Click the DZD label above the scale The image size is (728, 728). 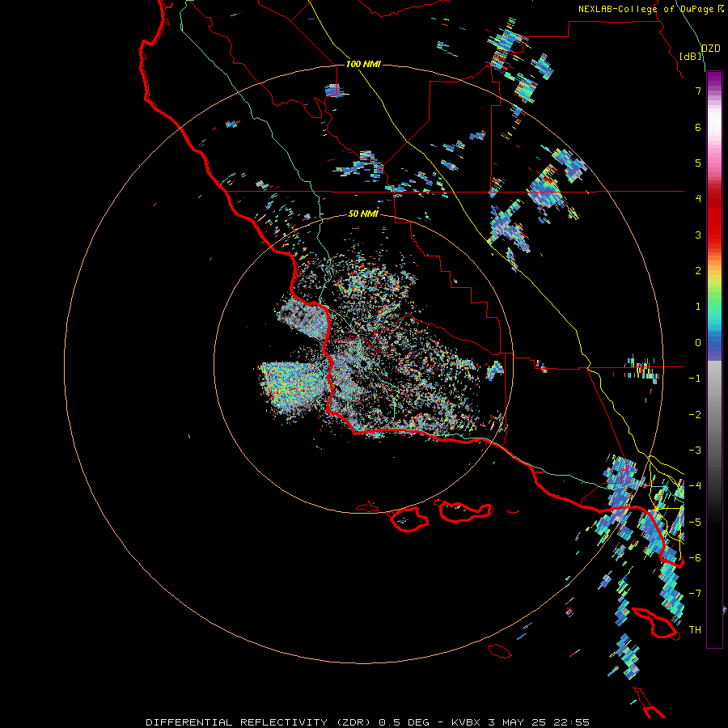(x=710, y=49)
